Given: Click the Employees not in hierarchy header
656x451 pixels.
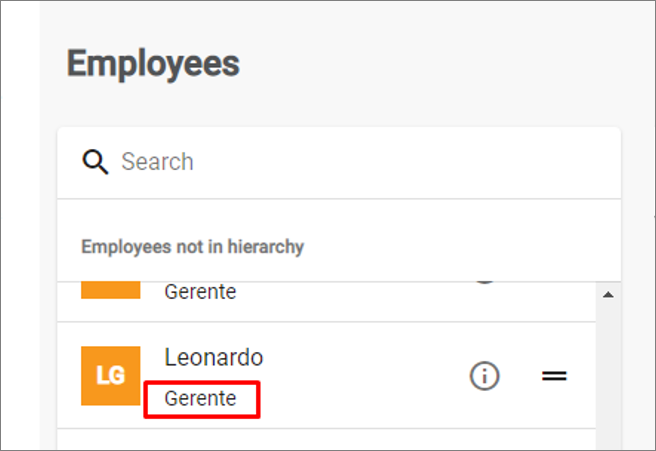Looking at the screenshot, I should 192,246.
